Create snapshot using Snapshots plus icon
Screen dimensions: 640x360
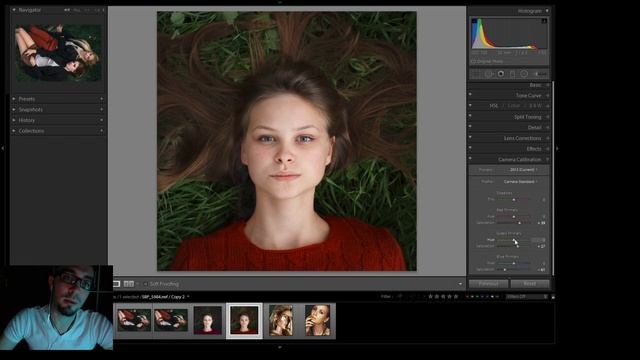click(102, 109)
